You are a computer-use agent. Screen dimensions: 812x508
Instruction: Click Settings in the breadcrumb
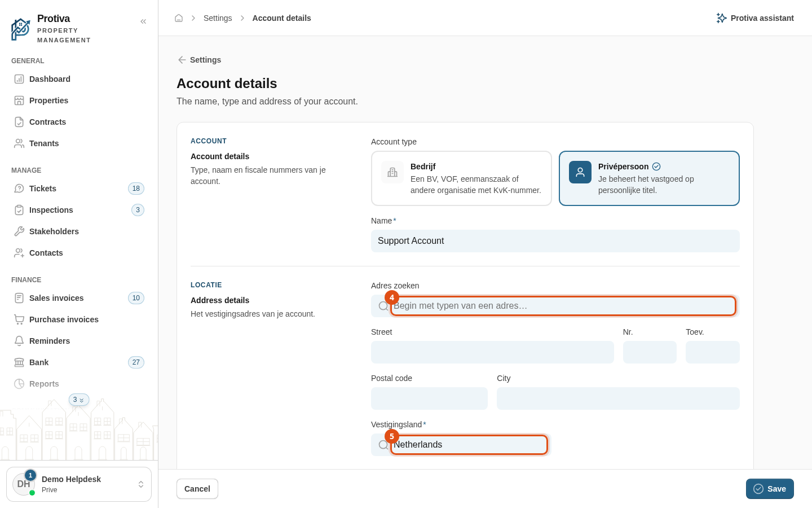tap(218, 18)
